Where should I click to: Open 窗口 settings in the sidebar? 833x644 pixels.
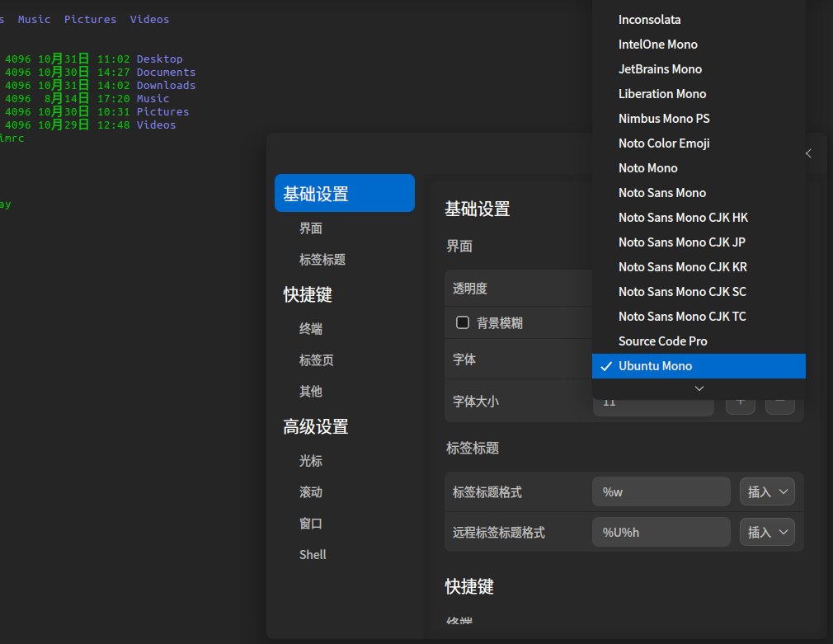[x=311, y=524]
